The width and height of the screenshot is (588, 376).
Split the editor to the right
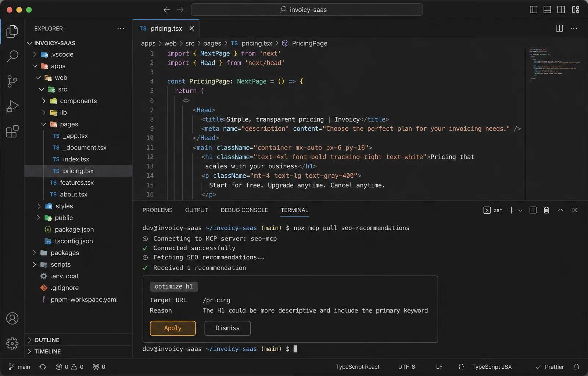pos(559,28)
